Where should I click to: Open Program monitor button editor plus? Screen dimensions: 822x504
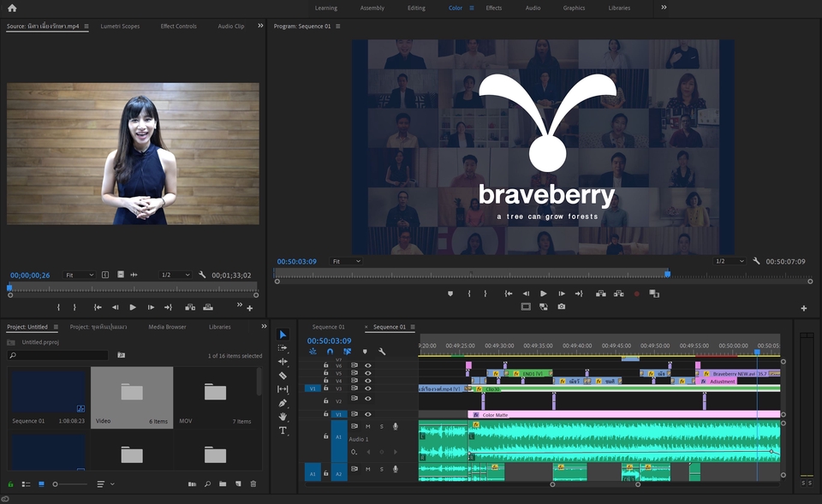804,308
